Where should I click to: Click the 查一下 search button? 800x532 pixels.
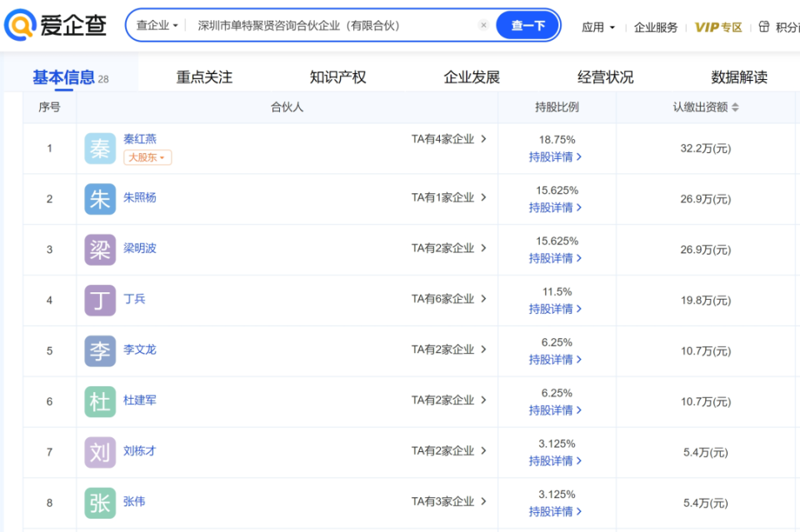pos(527,25)
